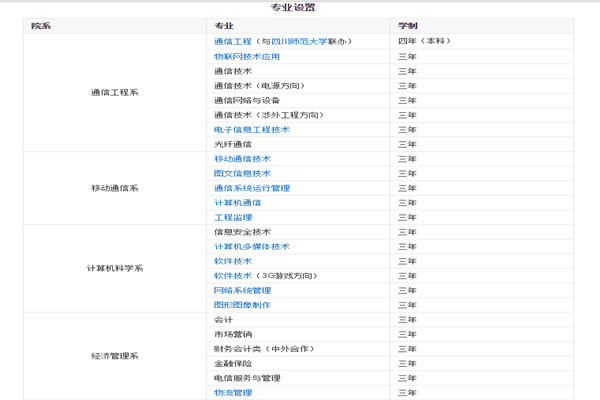Click the 物流管理 link
The height and width of the screenshot is (400, 600).
[232, 392]
